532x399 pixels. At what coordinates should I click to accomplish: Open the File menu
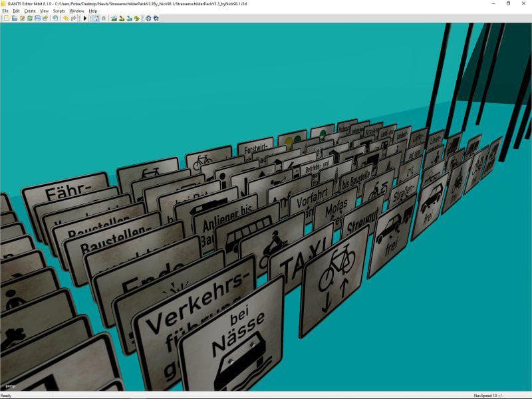coord(5,11)
